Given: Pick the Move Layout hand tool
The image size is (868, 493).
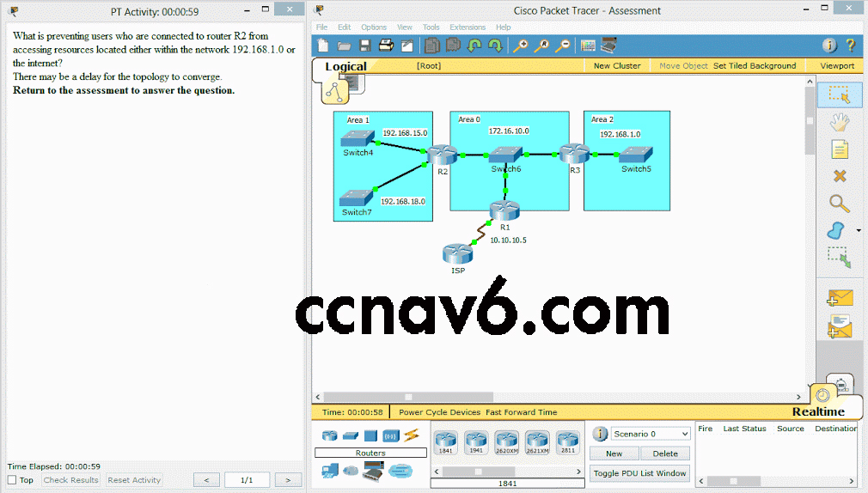Looking at the screenshot, I should [840, 122].
